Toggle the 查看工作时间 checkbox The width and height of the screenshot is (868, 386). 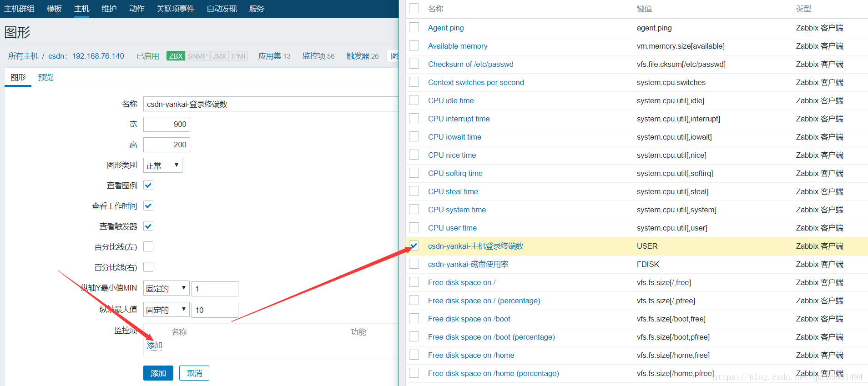pos(148,206)
